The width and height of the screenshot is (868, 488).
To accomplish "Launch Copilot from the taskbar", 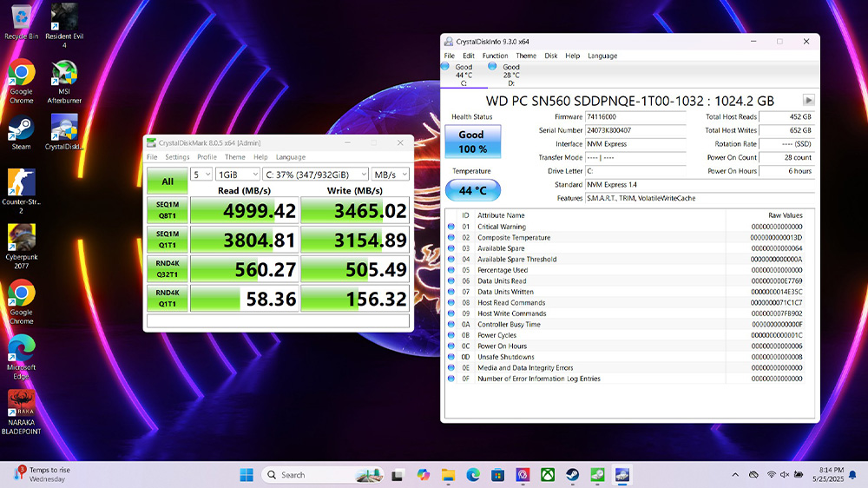I will point(424,475).
